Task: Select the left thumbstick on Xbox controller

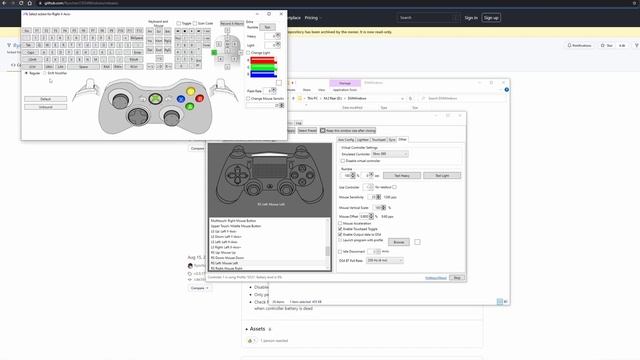Action: pyautogui.click(x=120, y=101)
